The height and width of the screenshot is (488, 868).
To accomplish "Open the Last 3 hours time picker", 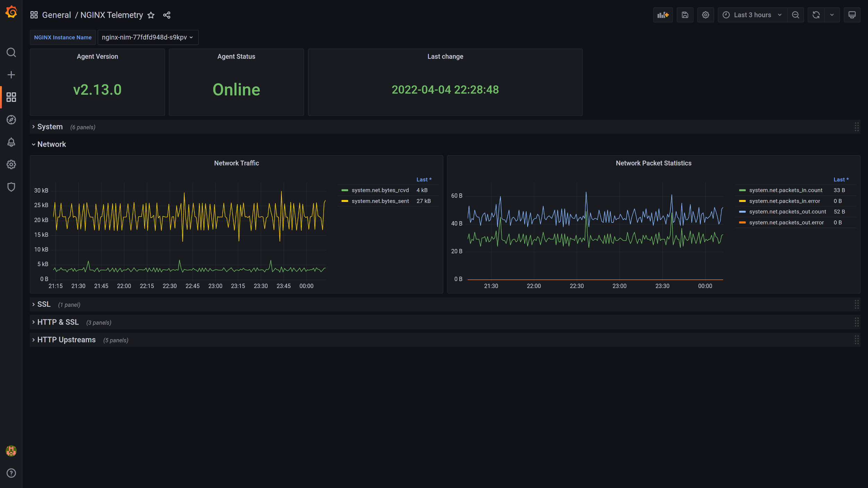I will [x=752, y=15].
